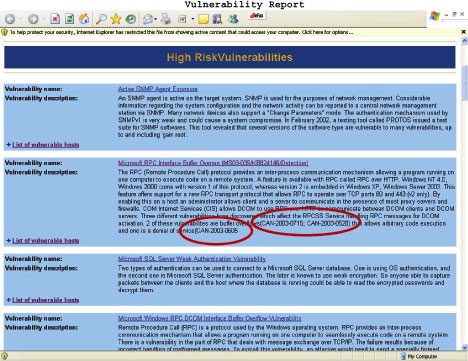The image size is (468, 361).
Task: Open the Active SNMP Agent Exposure link
Action: pyautogui.click(x=158, y=89)
